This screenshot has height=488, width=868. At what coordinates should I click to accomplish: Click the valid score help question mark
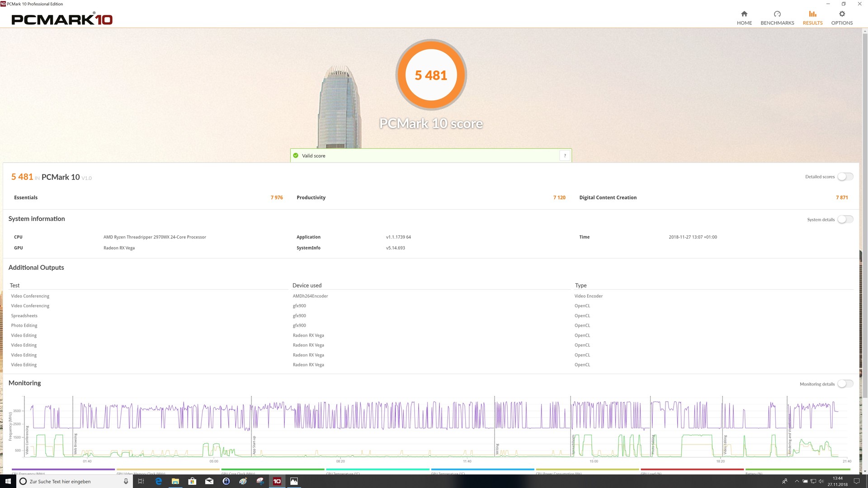[x=565, y=155]
